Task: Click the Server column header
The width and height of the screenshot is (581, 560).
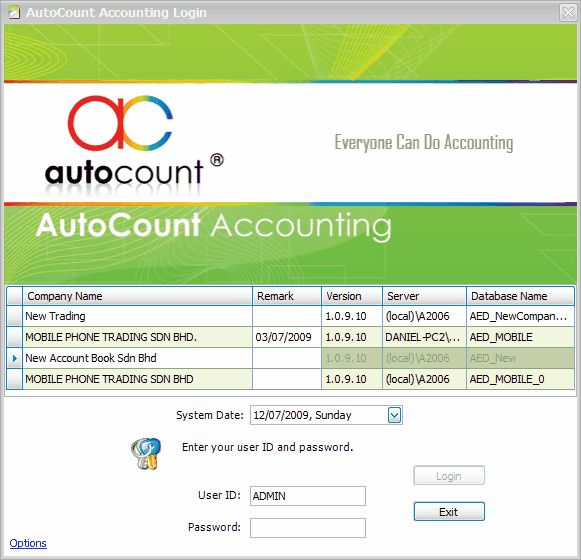Action: [424, 296]
